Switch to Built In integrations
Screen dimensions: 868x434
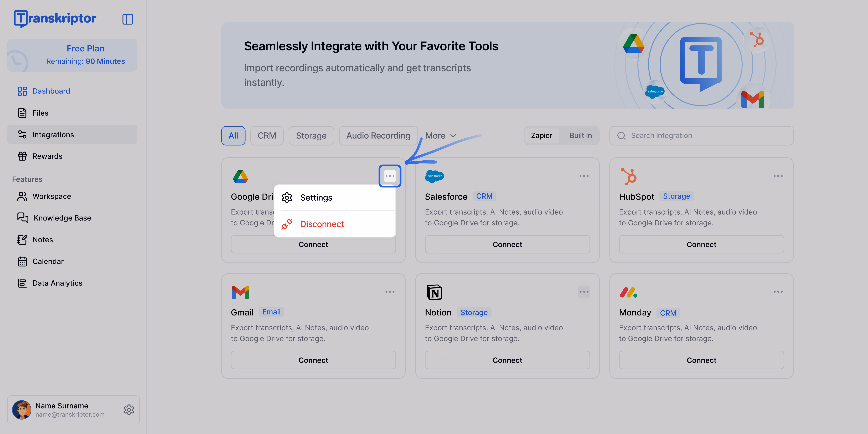point(580,136)
